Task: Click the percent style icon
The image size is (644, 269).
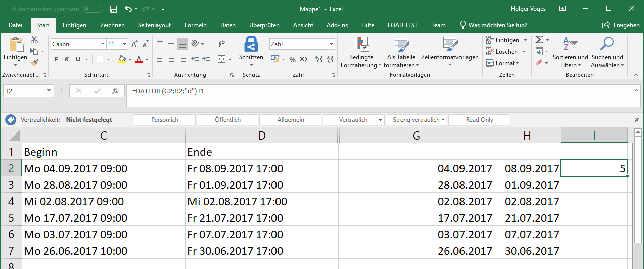Action: click(292, 59)
